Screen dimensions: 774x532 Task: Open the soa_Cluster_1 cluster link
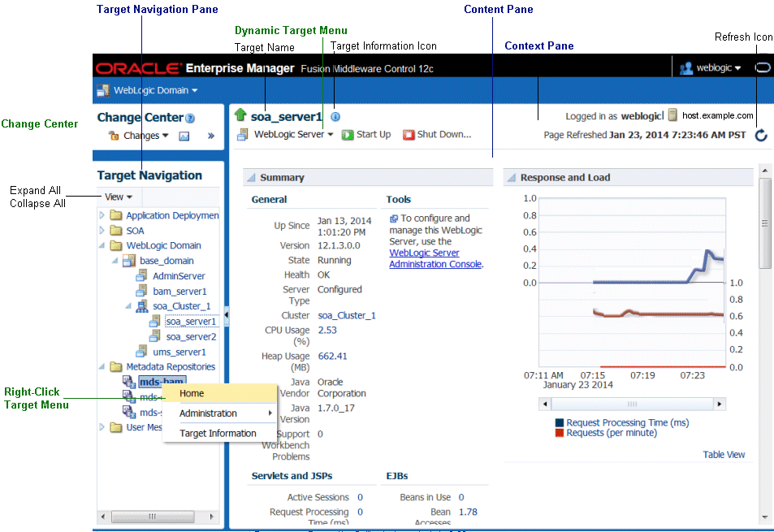pyautogui.click(x=347, y=315)
